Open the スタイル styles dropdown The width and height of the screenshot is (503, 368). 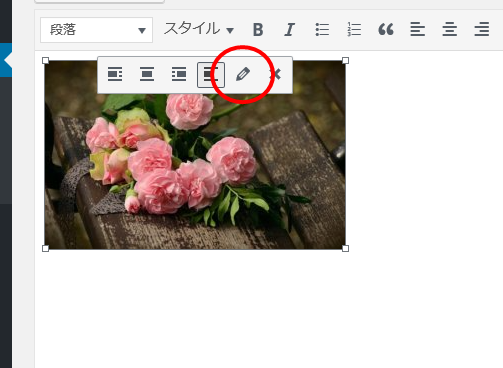point(199,29)
